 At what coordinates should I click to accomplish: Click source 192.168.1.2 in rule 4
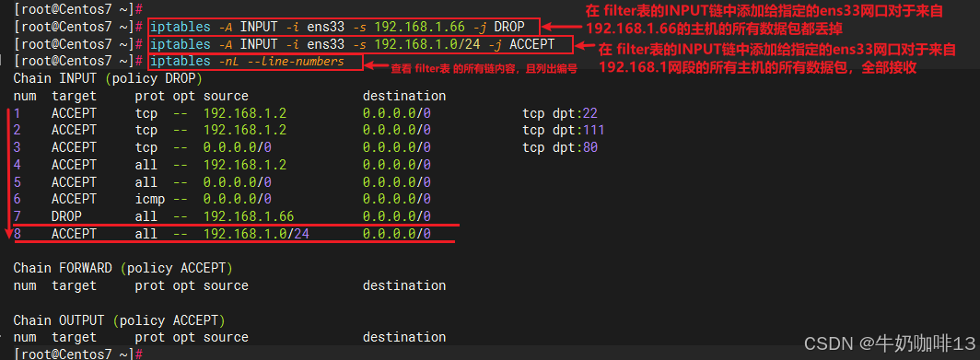click(x=245, y=165)
